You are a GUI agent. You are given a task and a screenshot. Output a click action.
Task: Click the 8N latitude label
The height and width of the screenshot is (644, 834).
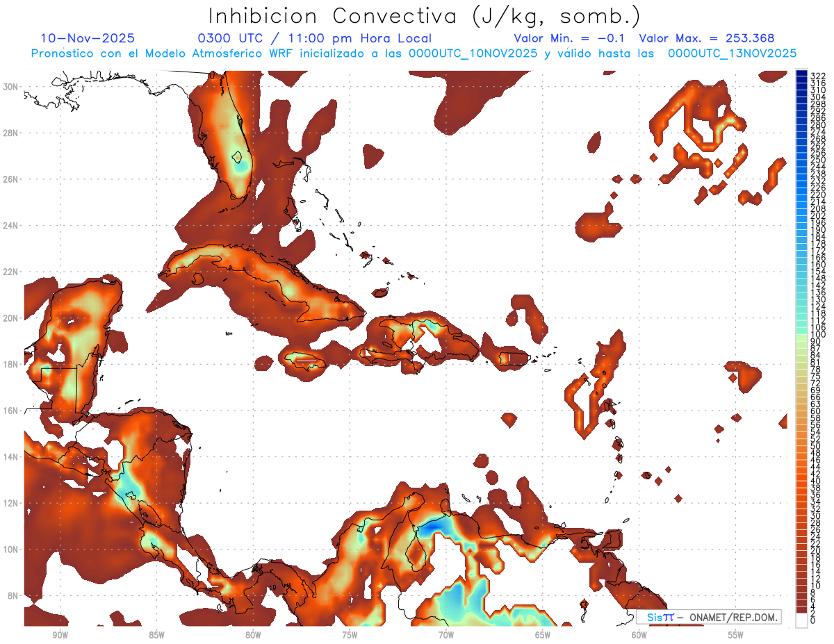click(x=13, y=595)
